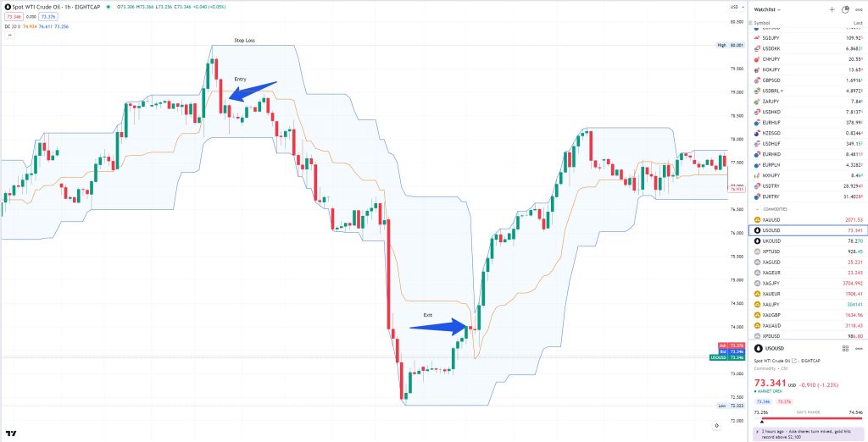Collapse the COMMODITIES watchlist section
This screenshot has height=442, width=868.
click(x=757, y=209)
